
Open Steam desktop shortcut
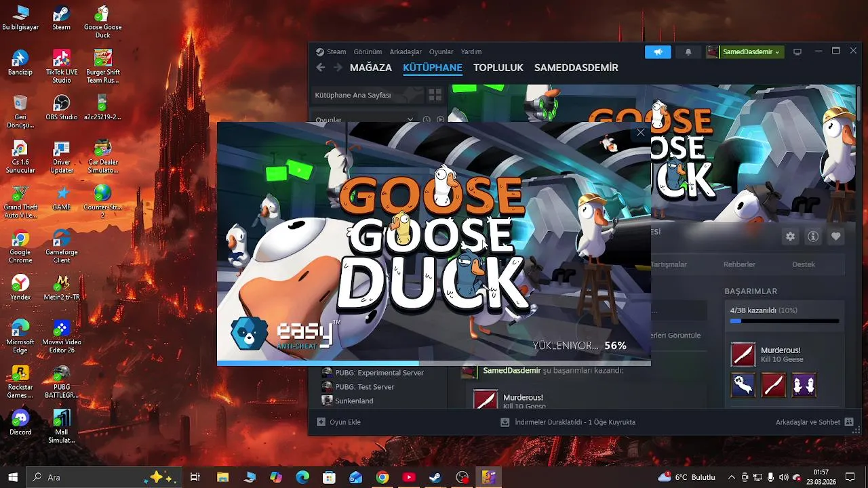point(61,18)
